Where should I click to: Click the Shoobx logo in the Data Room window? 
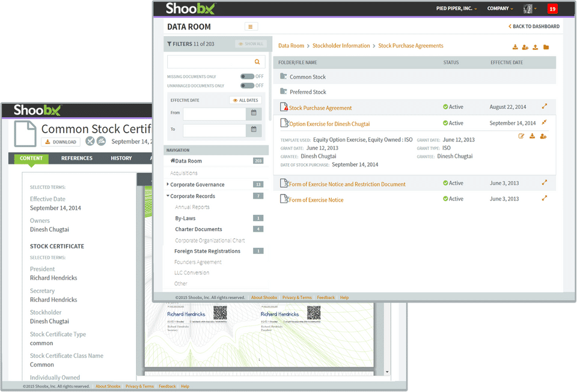click(x=190, y=8)
